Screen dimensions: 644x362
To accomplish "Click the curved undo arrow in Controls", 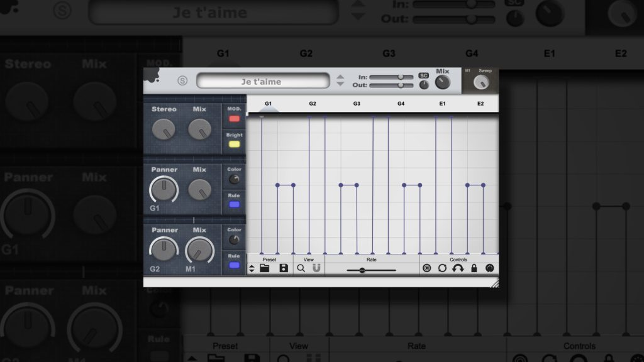I will point(458,268).
